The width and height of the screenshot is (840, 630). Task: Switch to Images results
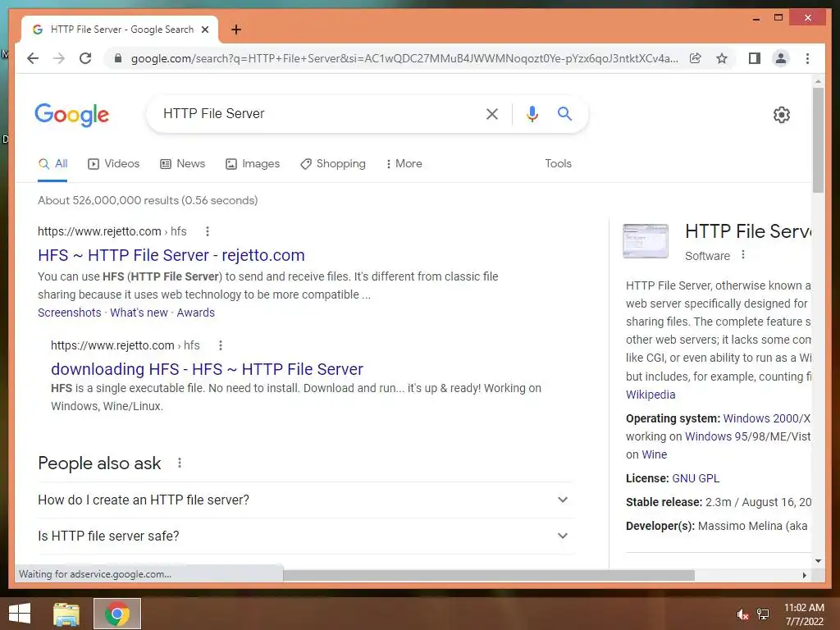[x=253, y=164]
